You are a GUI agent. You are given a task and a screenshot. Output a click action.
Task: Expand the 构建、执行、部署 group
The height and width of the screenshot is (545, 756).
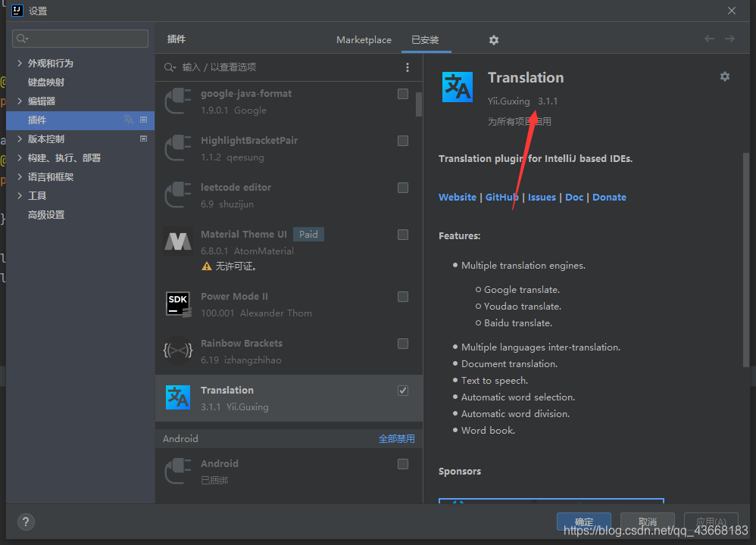point(20,157)
